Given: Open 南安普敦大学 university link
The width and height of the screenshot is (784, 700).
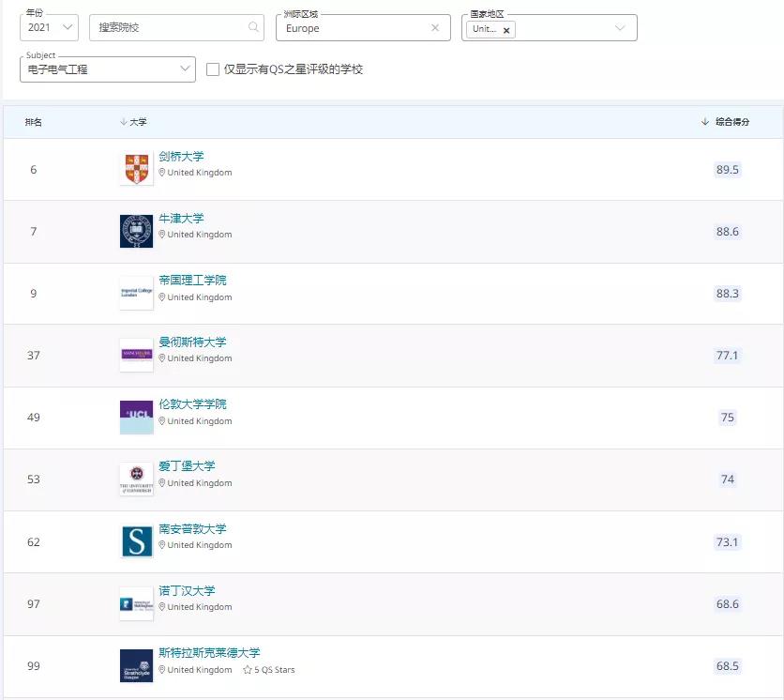Looking at the screenshot, I should (192, 528).
